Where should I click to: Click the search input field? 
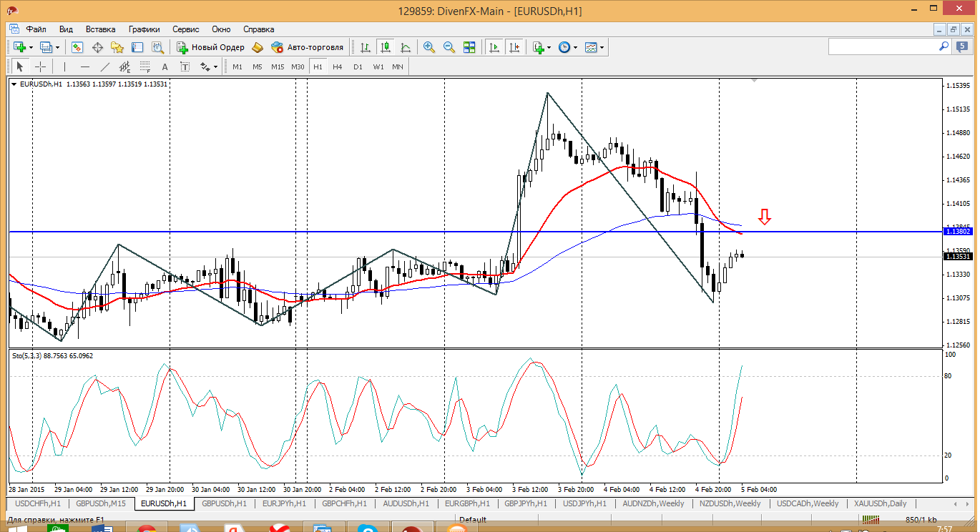pyautogui.click(x=882, y=46)
